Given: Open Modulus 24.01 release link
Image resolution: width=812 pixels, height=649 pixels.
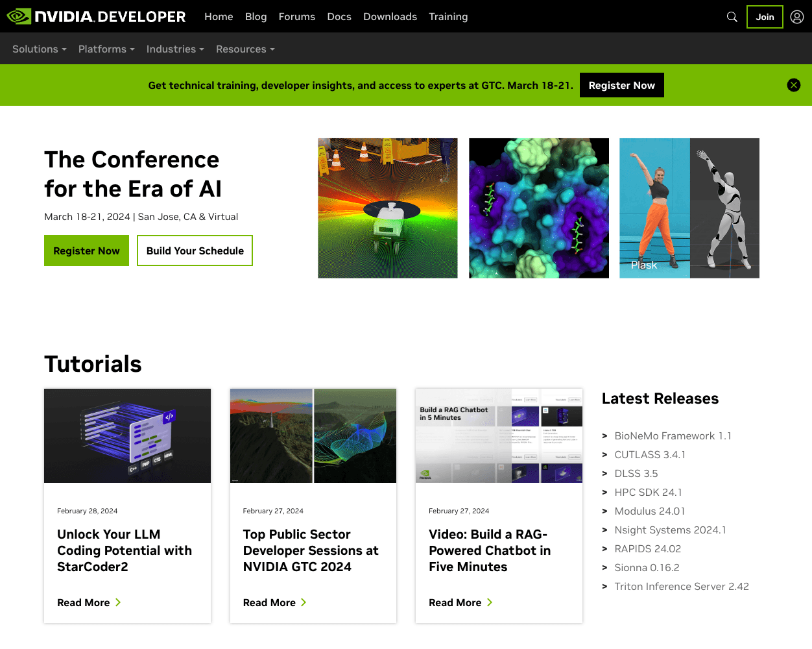Looking at the screenshot, I should pyautogui.click(x=650, y=511).
